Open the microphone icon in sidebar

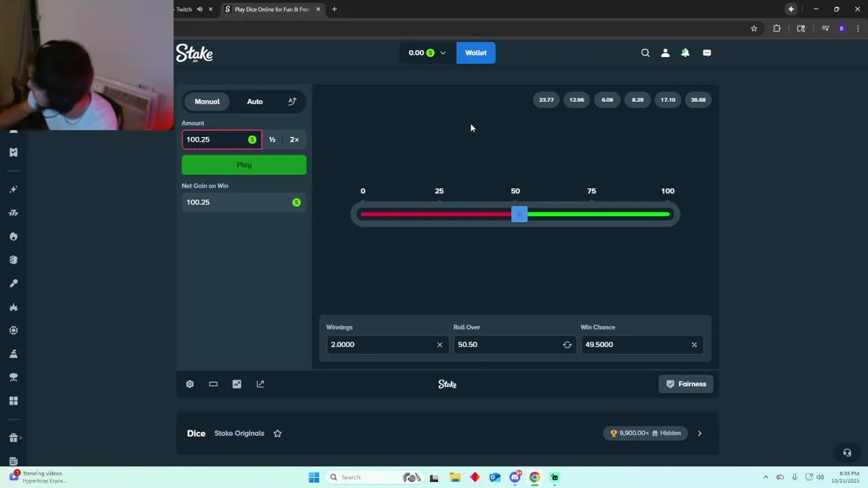coord(13,283)
